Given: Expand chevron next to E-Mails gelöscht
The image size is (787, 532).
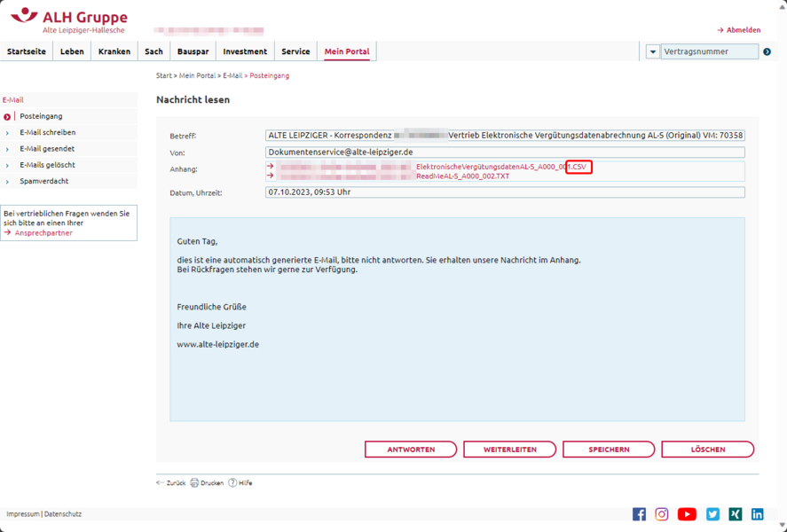Looking at the screenshot, I should (7, 165).
